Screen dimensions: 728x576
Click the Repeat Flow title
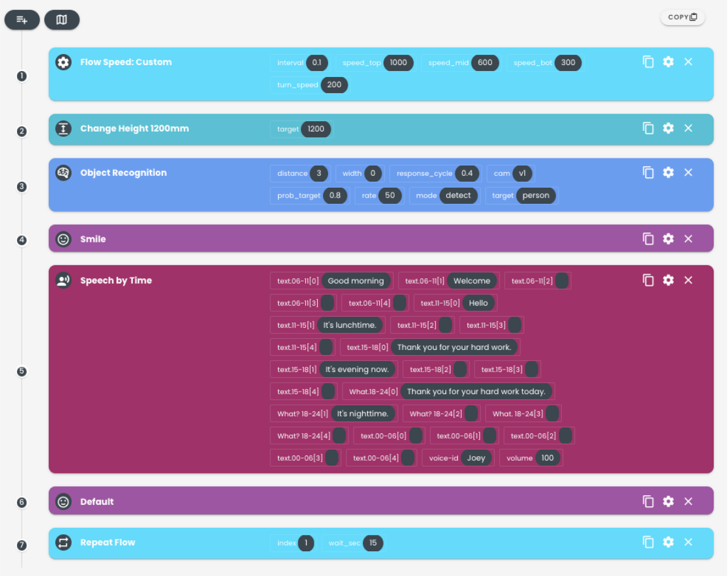coord(107,543)
